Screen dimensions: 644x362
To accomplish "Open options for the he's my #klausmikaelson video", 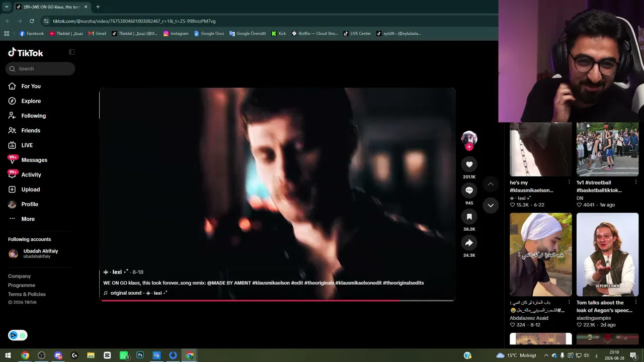I will click(x=569, y=182).
